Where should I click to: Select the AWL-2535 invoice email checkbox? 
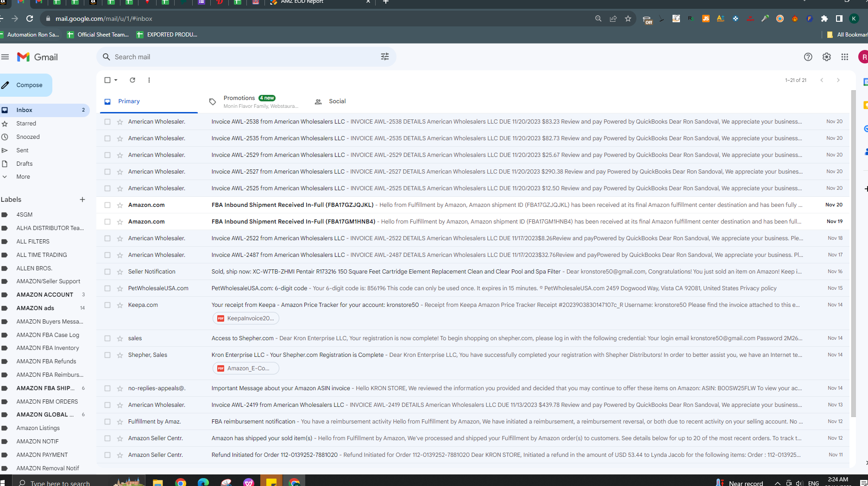(x=107, y=138)
